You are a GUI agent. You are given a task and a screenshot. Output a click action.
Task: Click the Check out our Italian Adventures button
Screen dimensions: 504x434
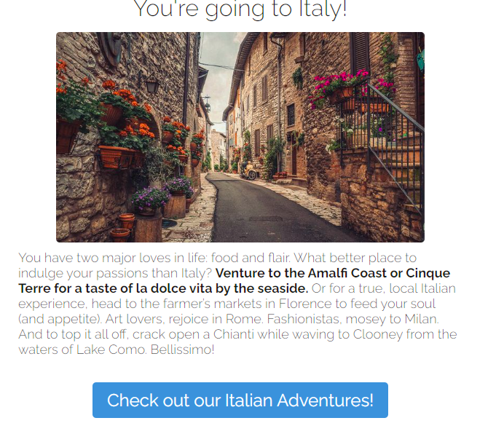(x=240, y=400)
